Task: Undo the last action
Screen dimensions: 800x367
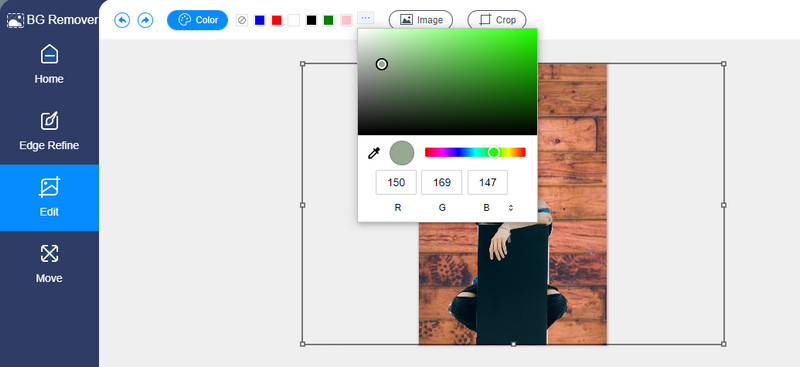Action: pyautogui.click(x=122, y=20)
